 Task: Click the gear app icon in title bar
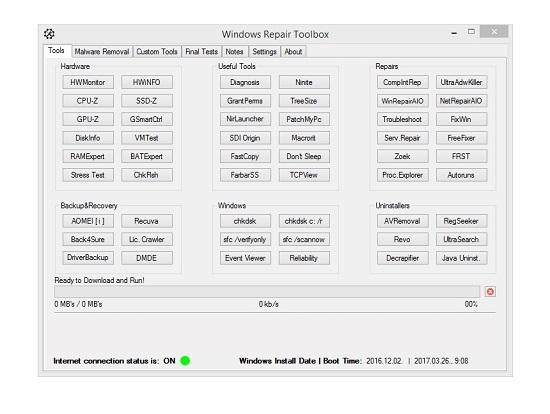point(49,34)
